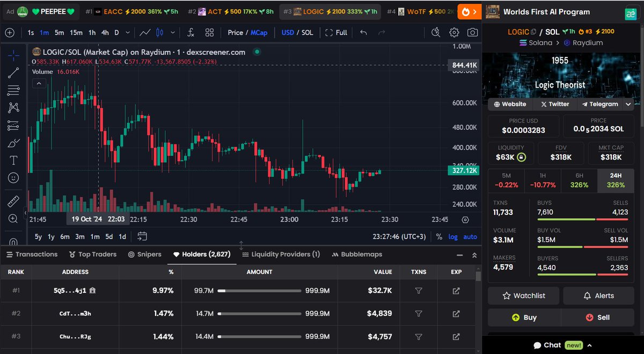Expand more social links chevron
644x354 pixels.
(628, 104)
